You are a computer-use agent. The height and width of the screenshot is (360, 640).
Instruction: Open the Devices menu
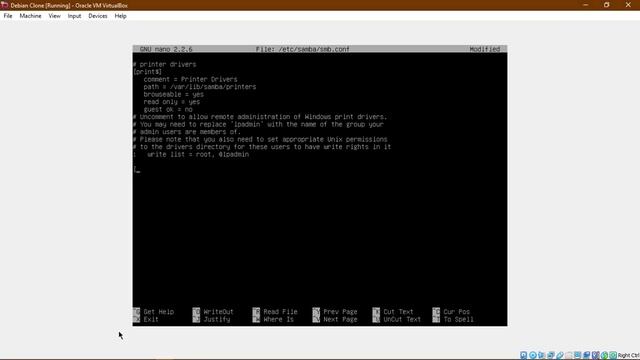pyautogui.click(x=98, y=16)
